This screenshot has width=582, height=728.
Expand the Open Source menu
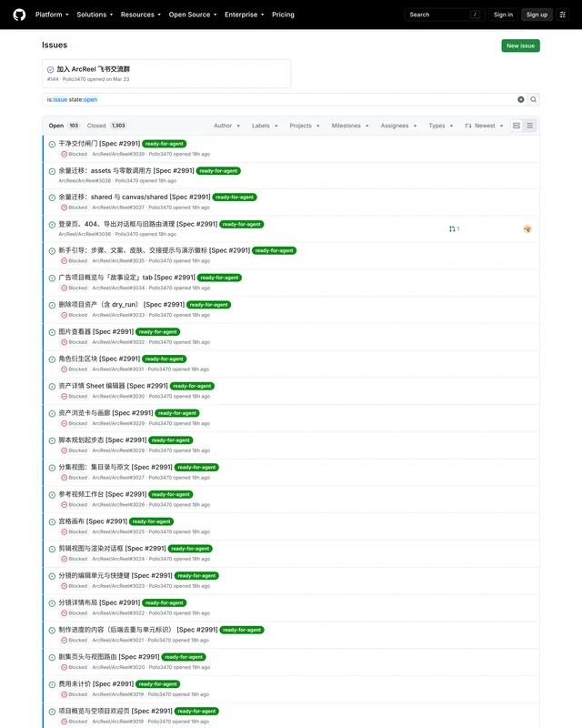[193, 15]
